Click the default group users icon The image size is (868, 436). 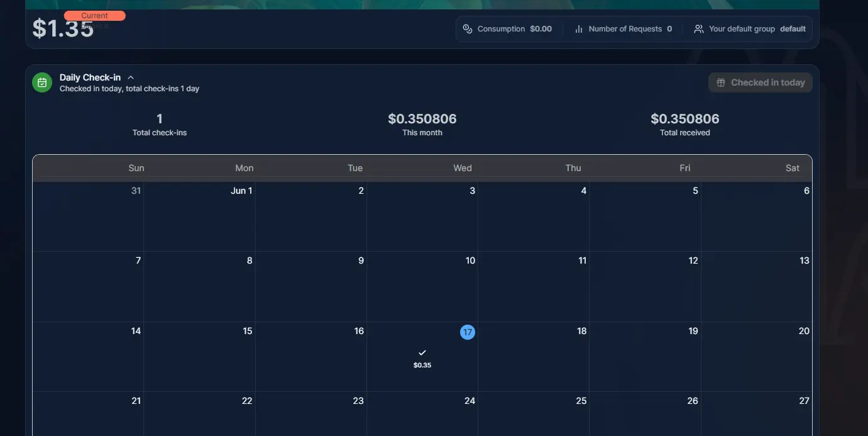(x=698, y=29)
